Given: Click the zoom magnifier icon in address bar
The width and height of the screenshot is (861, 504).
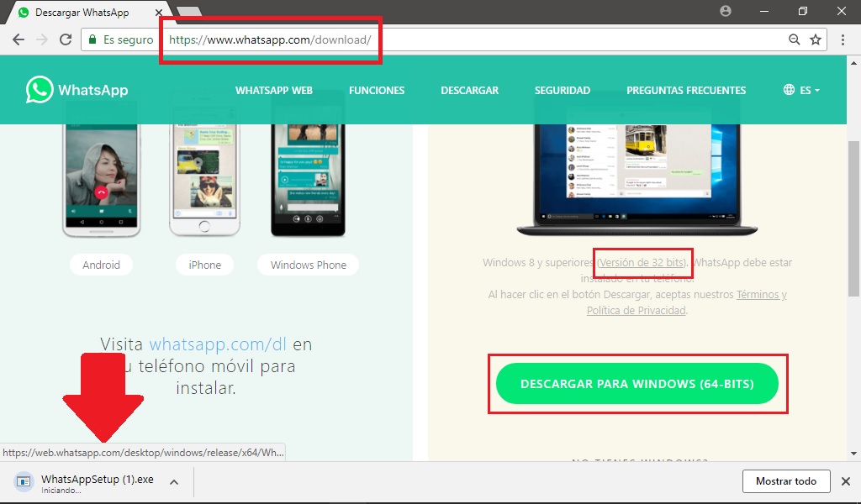Looking at the screenshot, I should (x=794, y=39).
